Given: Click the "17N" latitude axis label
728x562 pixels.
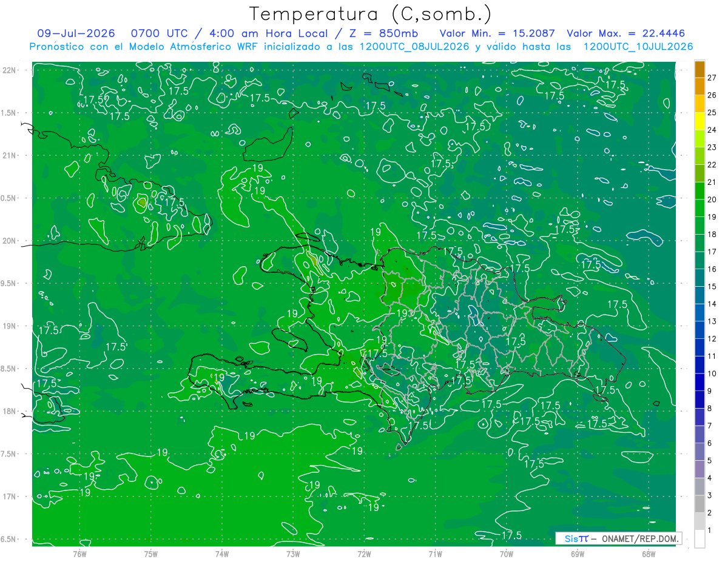Looking at the screenshot, I should coord(10,497).
